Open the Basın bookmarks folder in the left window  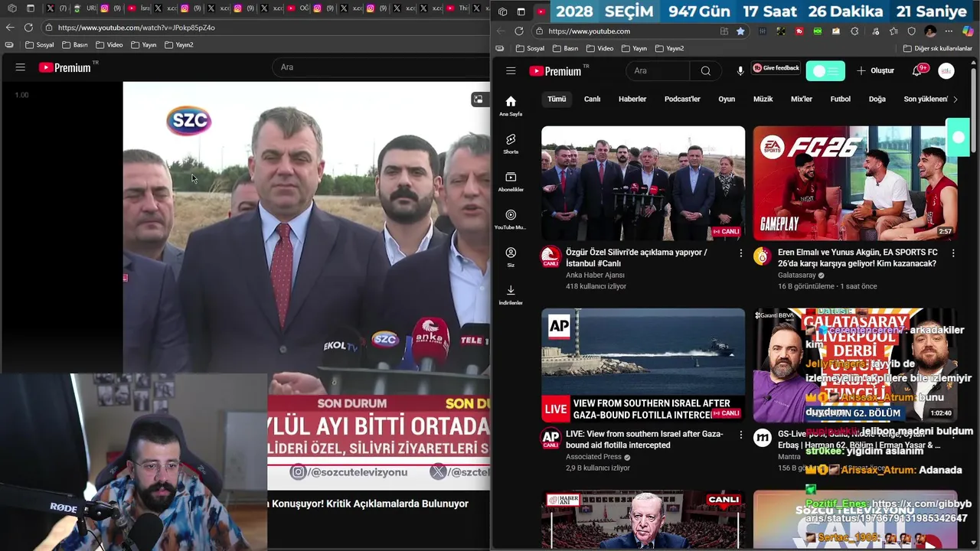(x=75, y=44)
